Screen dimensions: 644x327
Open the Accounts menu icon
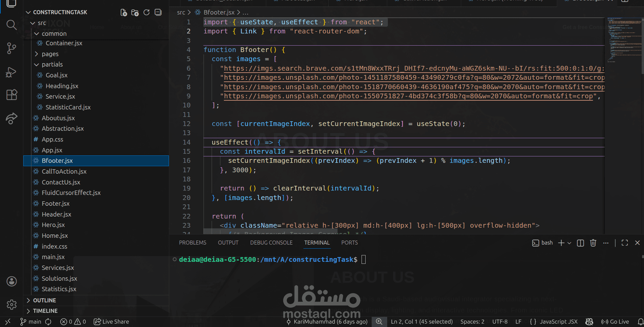click(11, 281)
